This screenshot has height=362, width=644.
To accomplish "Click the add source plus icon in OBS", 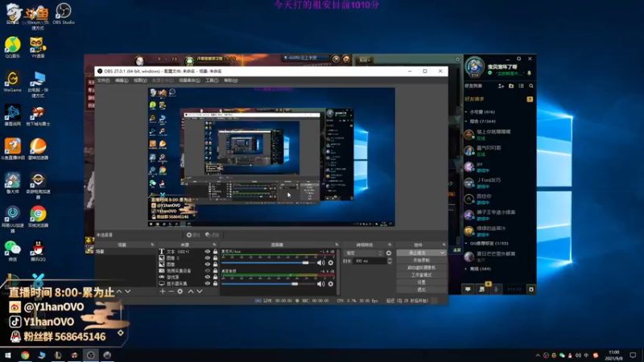I will (x=163, y=291).
